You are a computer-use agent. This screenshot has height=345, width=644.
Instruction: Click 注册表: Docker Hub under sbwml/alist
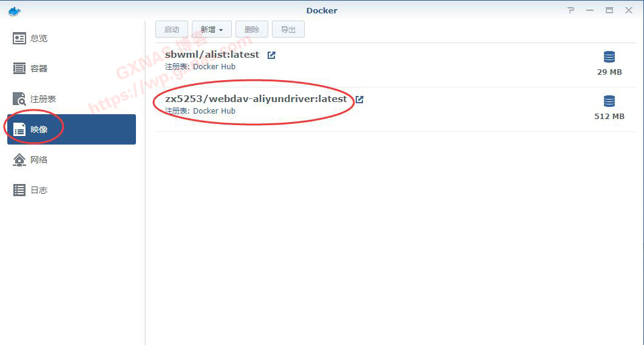click(200, 67)
